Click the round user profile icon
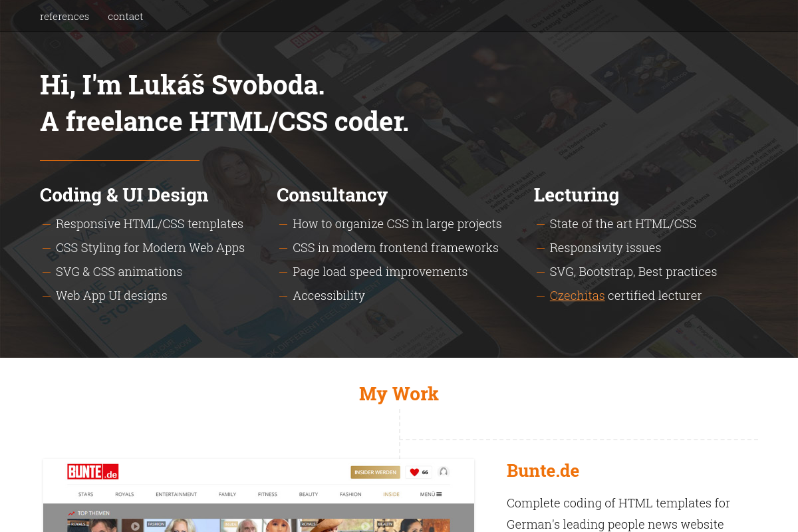Image resolution: width=798 pixels, height=532 pixels. tap(444, 471)
